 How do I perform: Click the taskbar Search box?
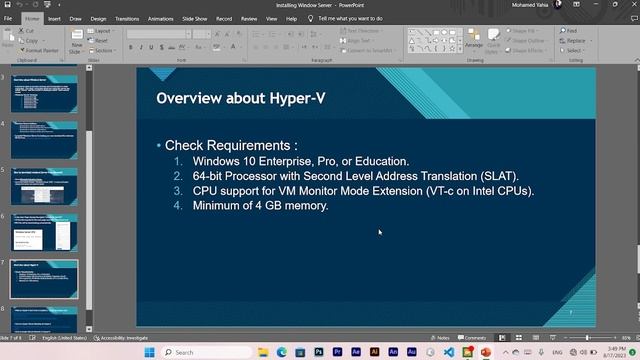(x=207, y=352)
